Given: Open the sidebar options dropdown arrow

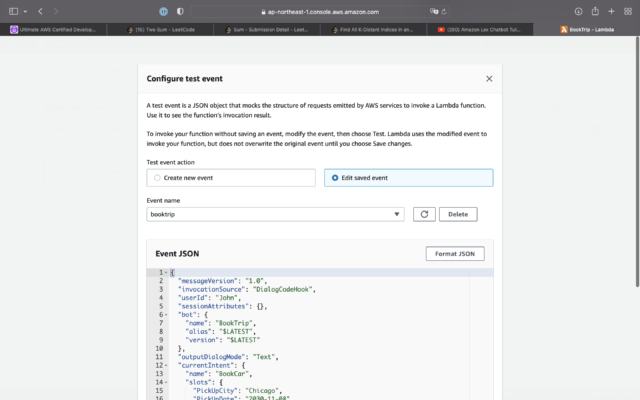Looking at the screenshot, I should pos(25,11).
